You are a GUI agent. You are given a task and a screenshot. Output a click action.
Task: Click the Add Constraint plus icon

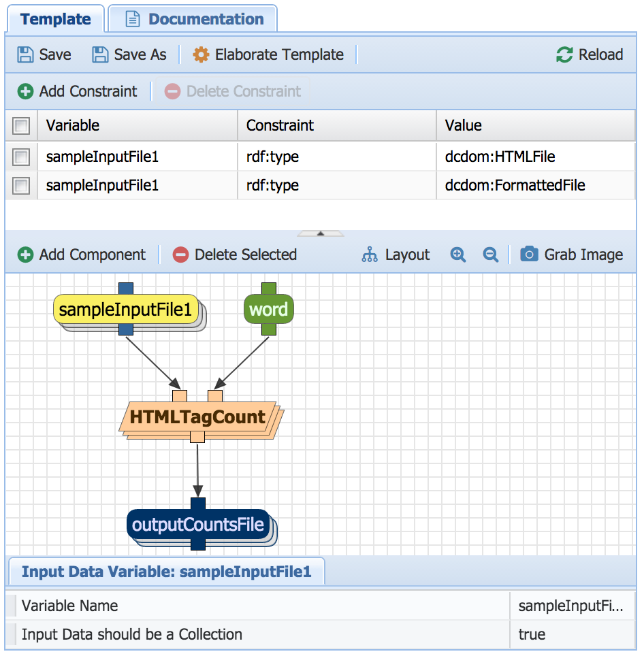tap(25, 92)
